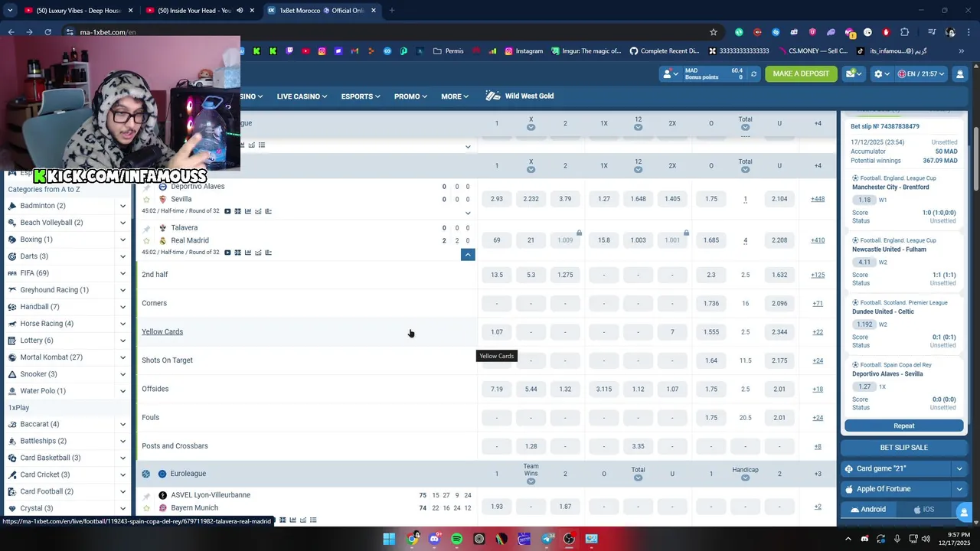Open the pitch view icon for Alaves–Sevilla

(237, 211)
